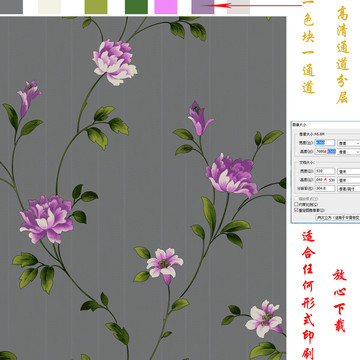Click the resolution field showing 304.8

pos(325,188)
